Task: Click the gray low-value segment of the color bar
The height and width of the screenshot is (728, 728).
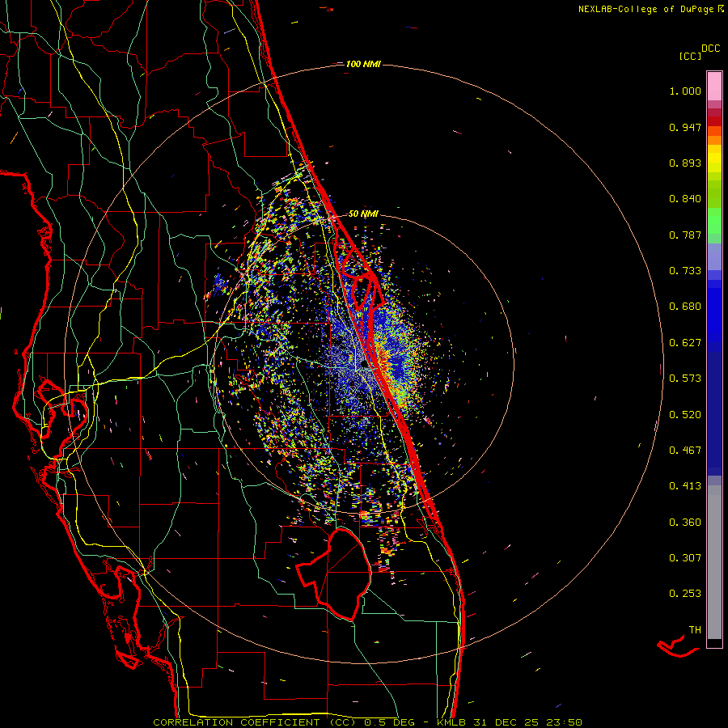Action: click(x=714, y=562)
